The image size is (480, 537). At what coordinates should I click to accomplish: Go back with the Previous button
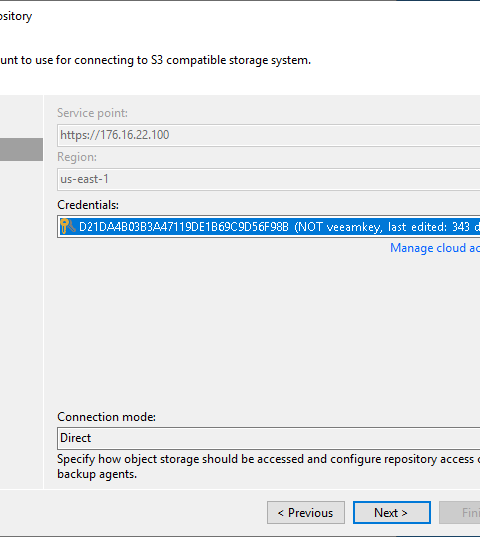306,513
